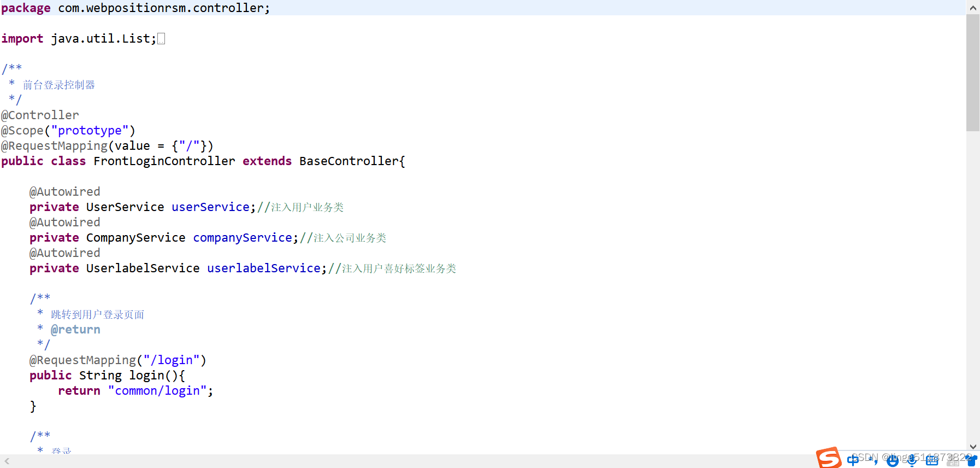Click "BaseController{" in the class declaration
Screen dimensions: 980x468
pyautogui.click(x=352, y=161)
